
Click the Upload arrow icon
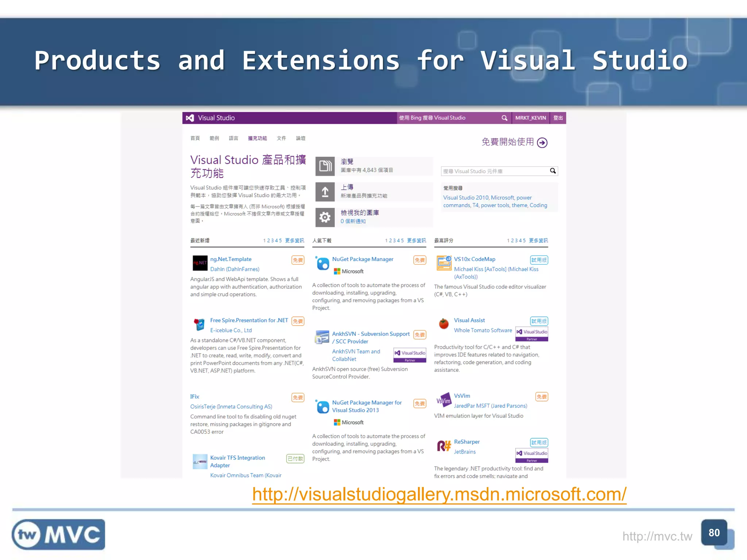325,192
